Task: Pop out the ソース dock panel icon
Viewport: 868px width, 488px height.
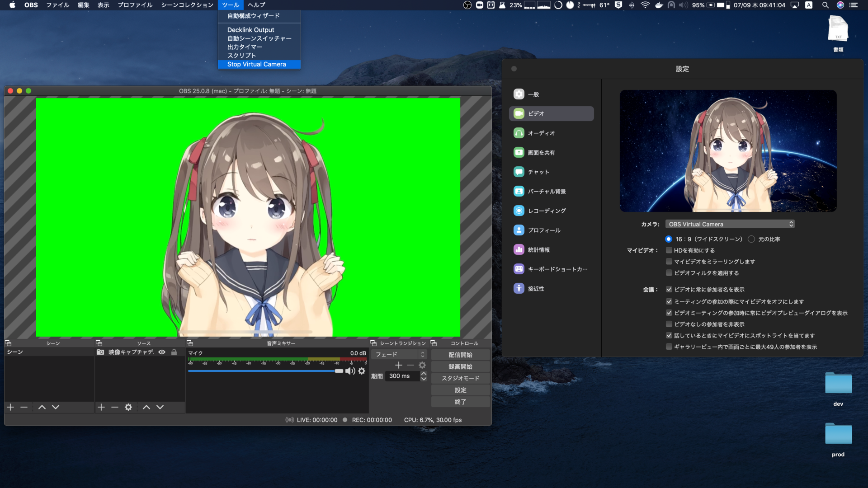Action: [99, 343]
